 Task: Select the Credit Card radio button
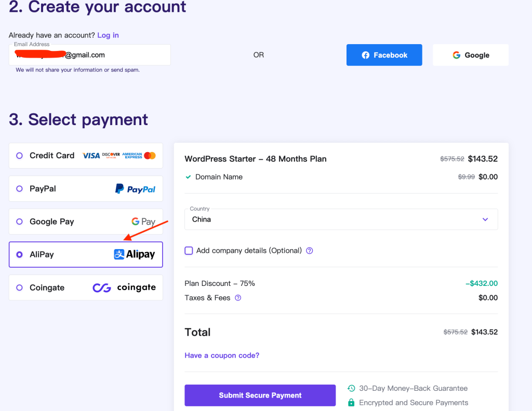tap(19, 156)
